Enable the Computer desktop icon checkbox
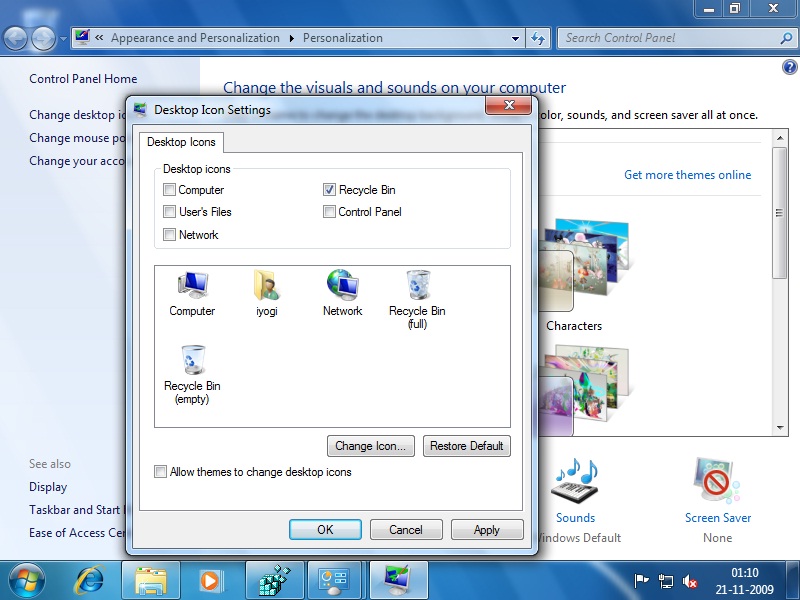Image resolution: width=800 pixels, height=600 pixels. click(x=169, y=190)
